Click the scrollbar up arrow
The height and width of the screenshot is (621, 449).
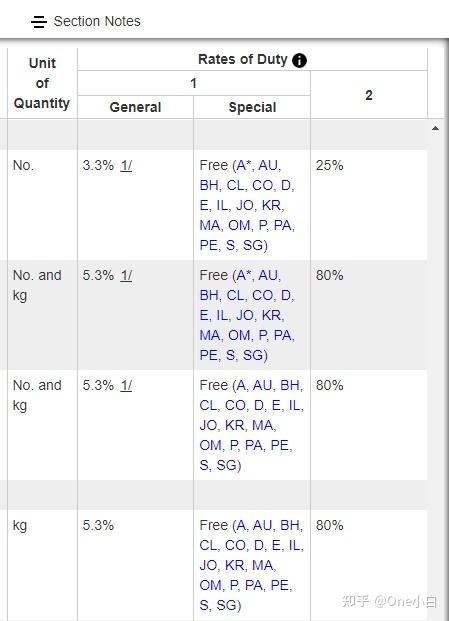435,128
